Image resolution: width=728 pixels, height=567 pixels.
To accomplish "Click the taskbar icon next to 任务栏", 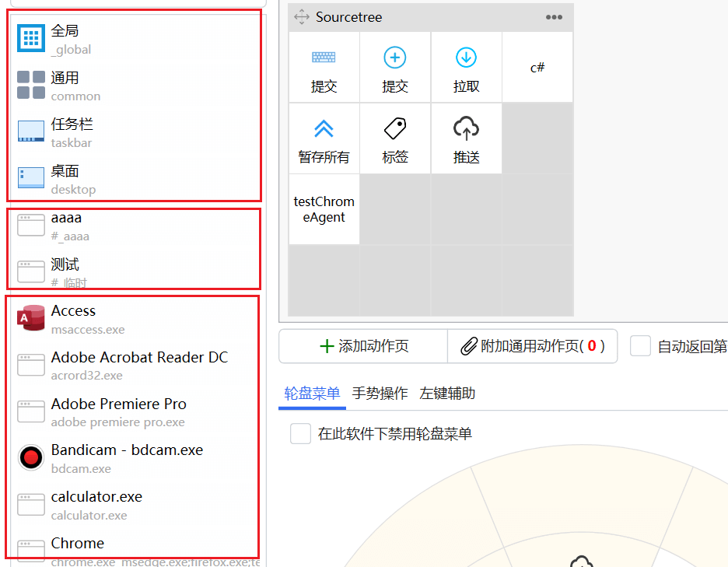I will [x=31, y=131].
